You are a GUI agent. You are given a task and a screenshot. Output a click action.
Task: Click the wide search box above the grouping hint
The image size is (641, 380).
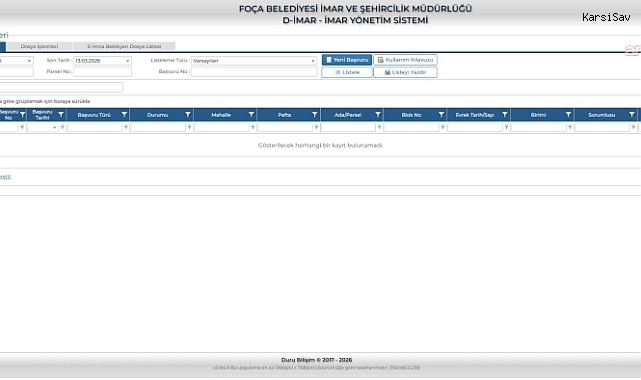pyautogui.click(x=61, y=87)
